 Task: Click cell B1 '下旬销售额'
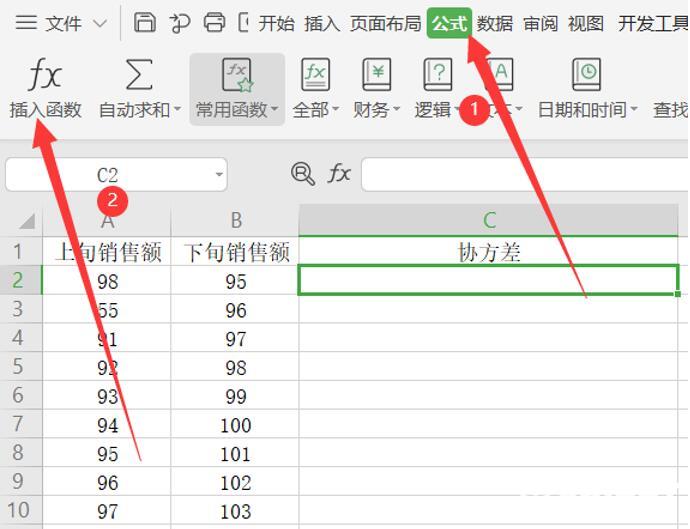tap(235, 251)
